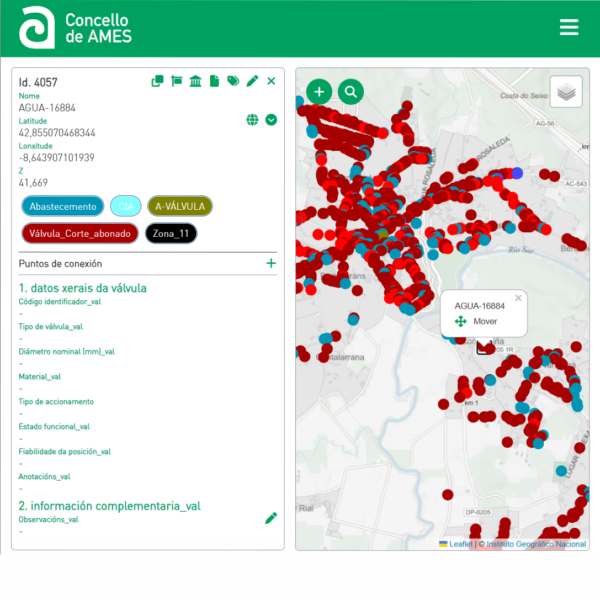Click the green add button on map
Image resolution: width=600 pixels, height=600 pixels.
tap(319, 92)
